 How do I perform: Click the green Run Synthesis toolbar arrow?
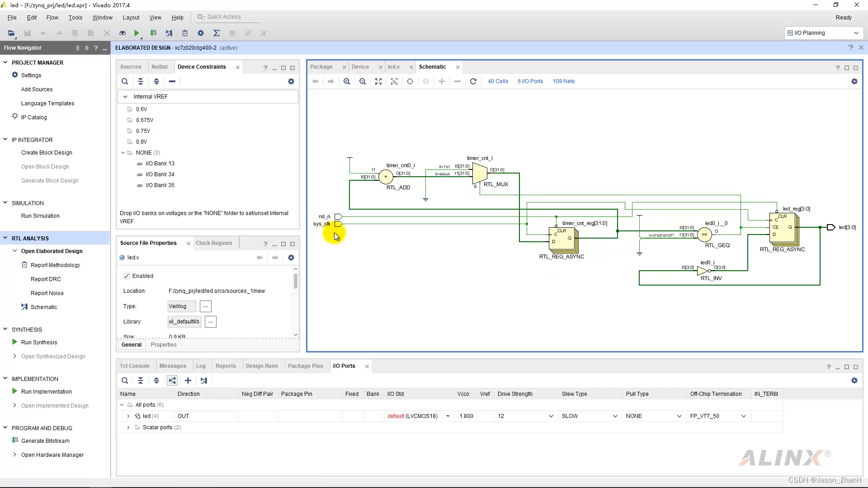click(x=137, y=33)
